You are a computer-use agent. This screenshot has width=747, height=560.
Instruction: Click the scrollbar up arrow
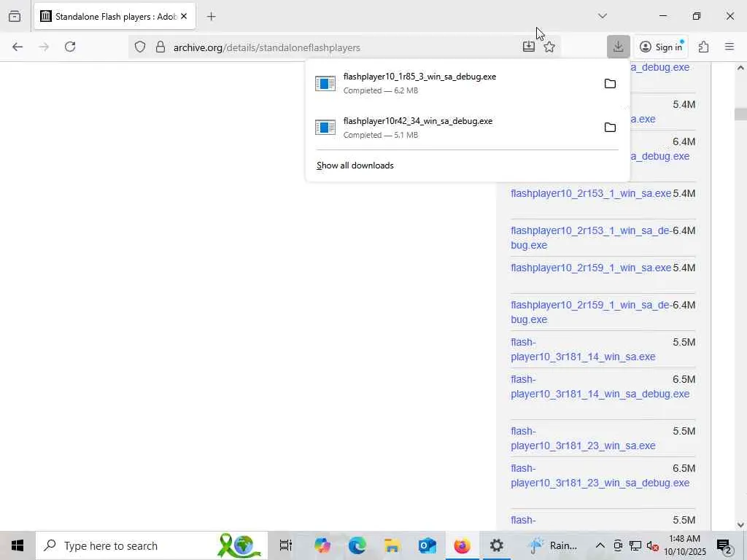click(740, 68)
